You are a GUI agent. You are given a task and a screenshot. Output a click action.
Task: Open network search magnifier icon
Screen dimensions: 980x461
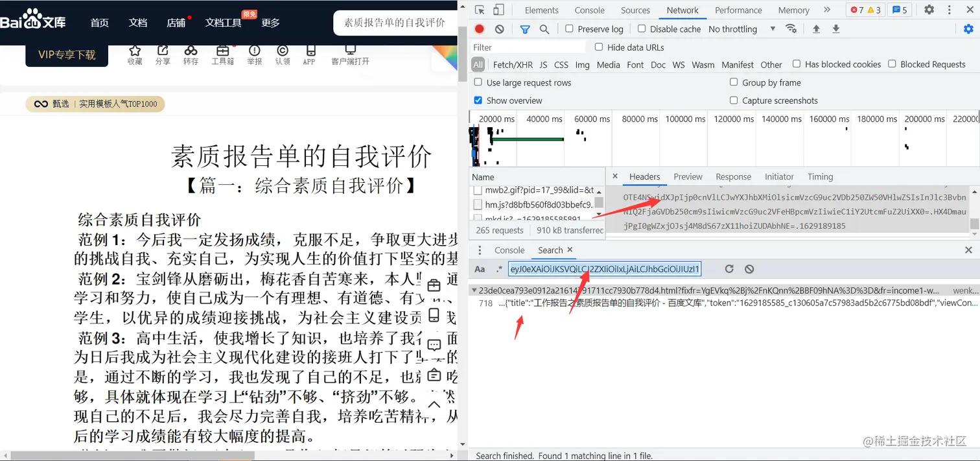tap(544, 29)
